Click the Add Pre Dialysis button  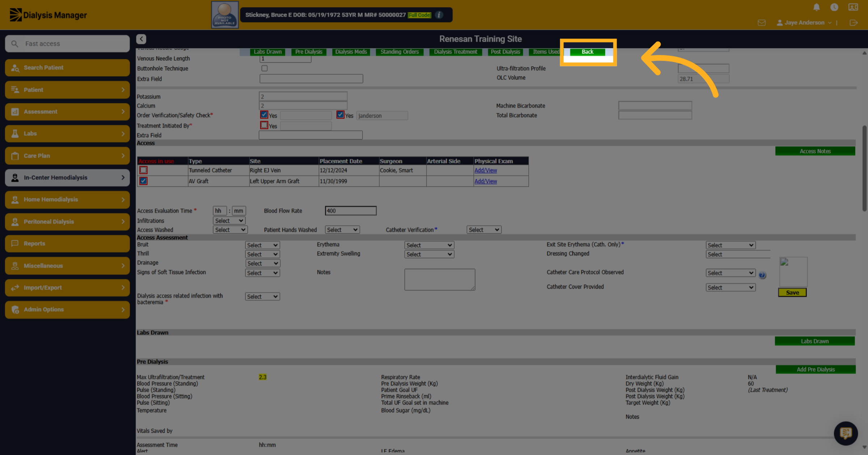pos(816,370)
